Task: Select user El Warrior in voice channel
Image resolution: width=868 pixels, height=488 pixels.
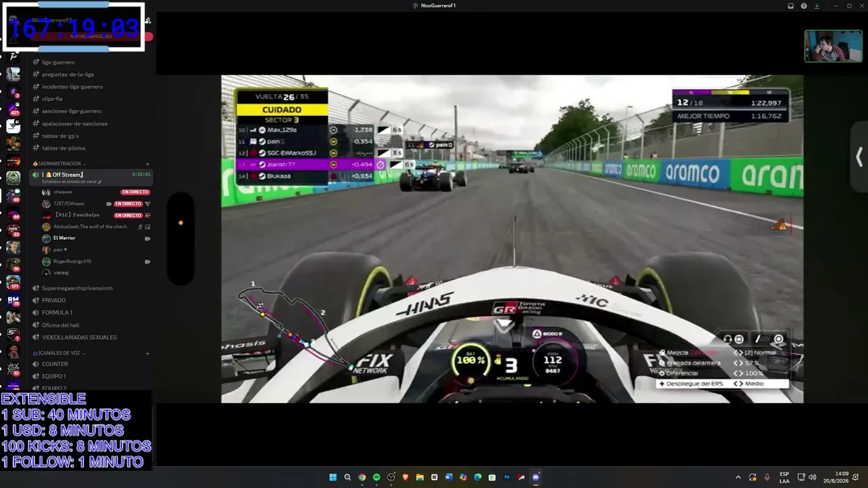Action: coord(64,238)
